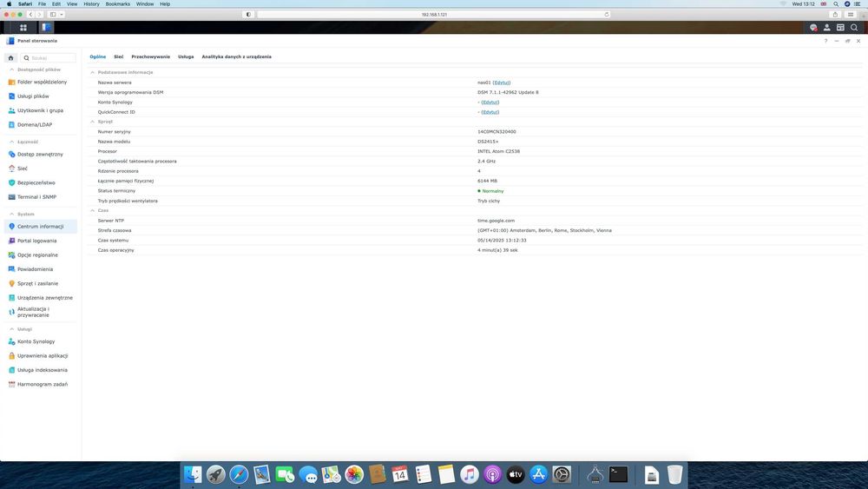This screenshot has width=868, height=489.
Task: Collapse System sidebar group
Action: pos(11,214)
